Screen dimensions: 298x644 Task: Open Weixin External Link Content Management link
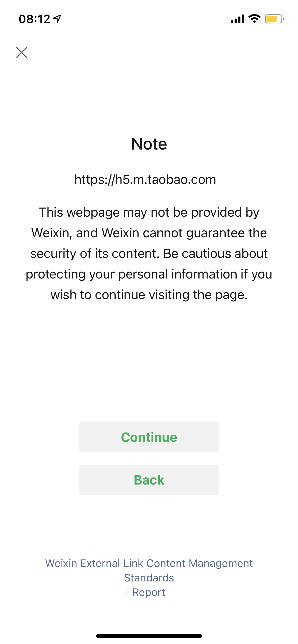point(149,563)
